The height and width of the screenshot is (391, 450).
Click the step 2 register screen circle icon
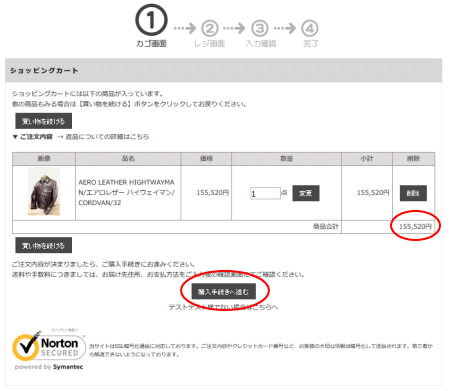210,29
